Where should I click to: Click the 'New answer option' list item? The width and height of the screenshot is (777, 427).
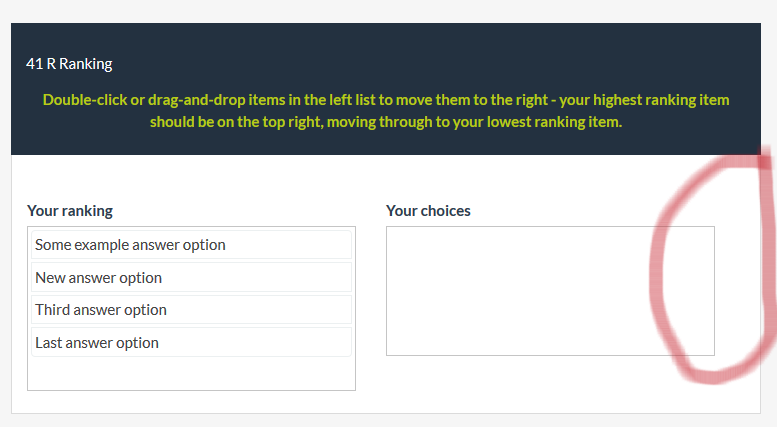(98, 278)
